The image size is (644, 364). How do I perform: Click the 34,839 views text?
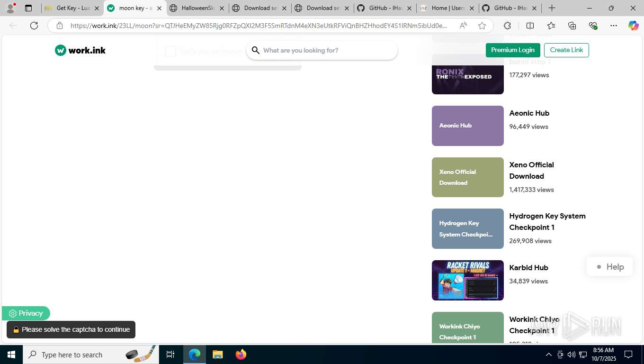(528, 281)
